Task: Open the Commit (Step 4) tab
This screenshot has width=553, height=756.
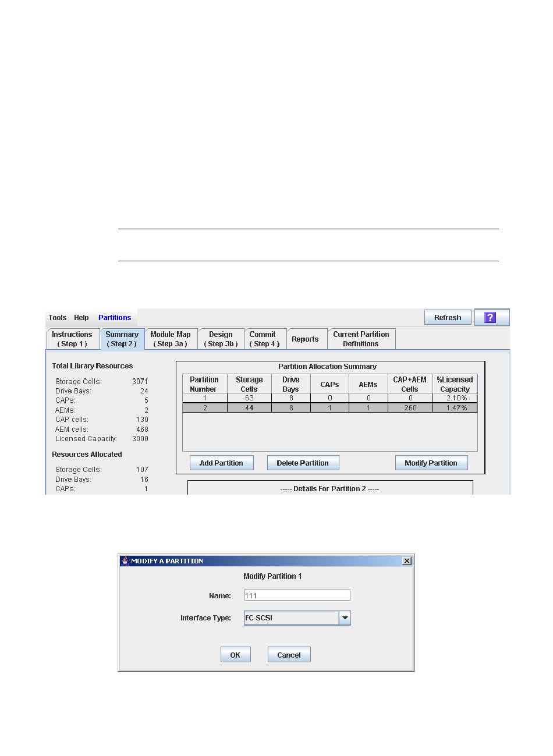Action: click(x=265, y=339)
